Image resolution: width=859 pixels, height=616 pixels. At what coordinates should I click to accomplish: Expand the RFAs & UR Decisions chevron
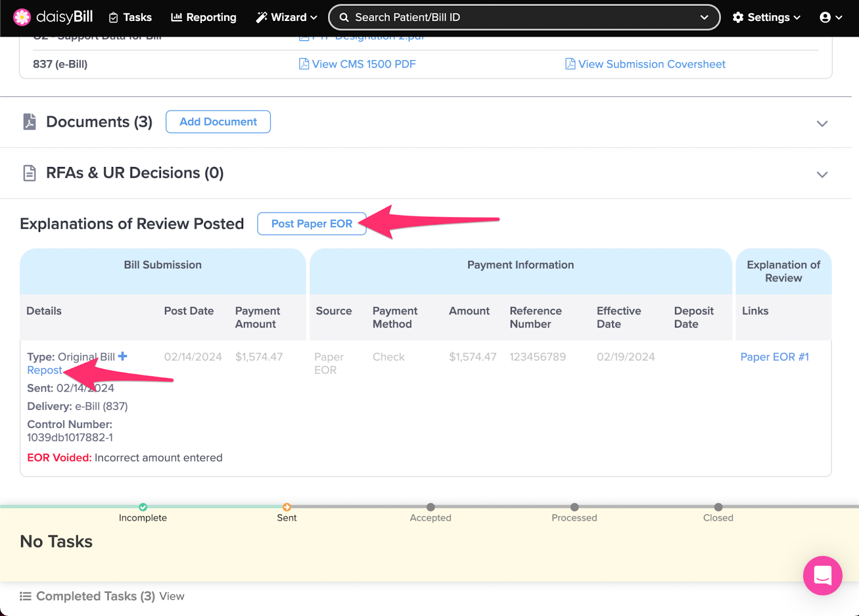point(821,175)
